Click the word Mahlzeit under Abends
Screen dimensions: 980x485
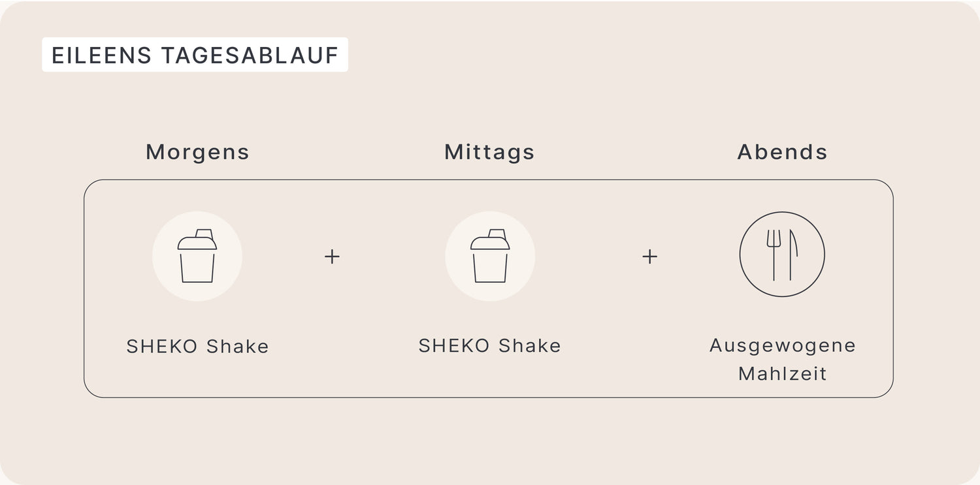point(783,374)
